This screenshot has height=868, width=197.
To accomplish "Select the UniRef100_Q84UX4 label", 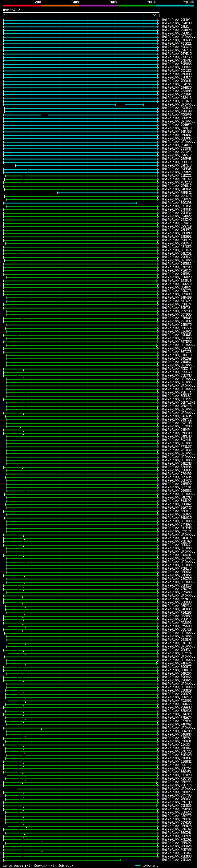I will [x=176, y=287].
